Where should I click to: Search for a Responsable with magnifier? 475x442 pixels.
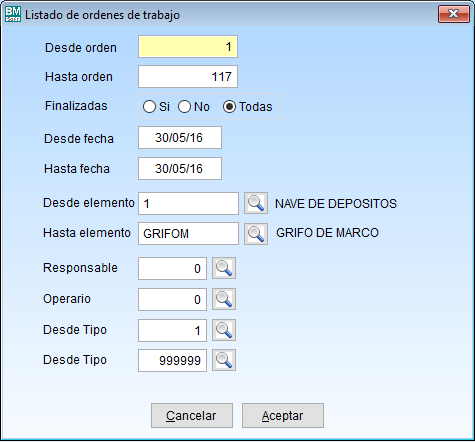[224, 268]
